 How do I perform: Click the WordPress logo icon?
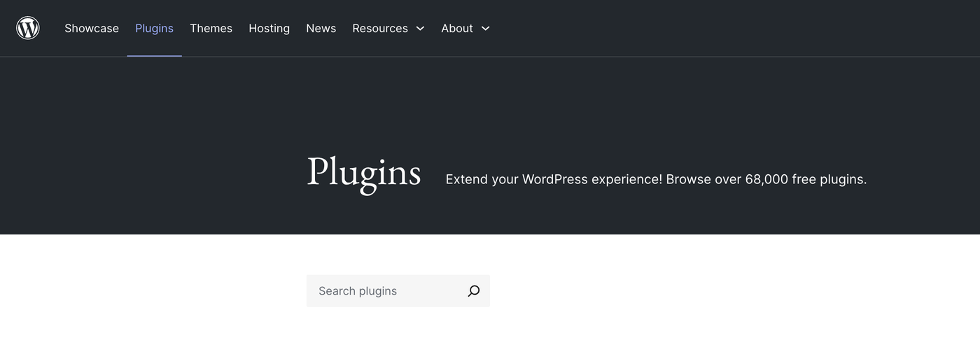pyautogui.click(x=28, y=28)
